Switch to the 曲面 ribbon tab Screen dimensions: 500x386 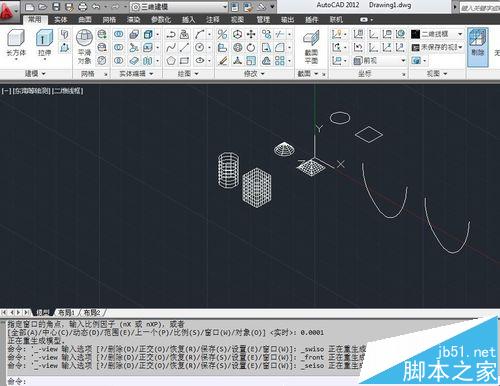[85, 20]
